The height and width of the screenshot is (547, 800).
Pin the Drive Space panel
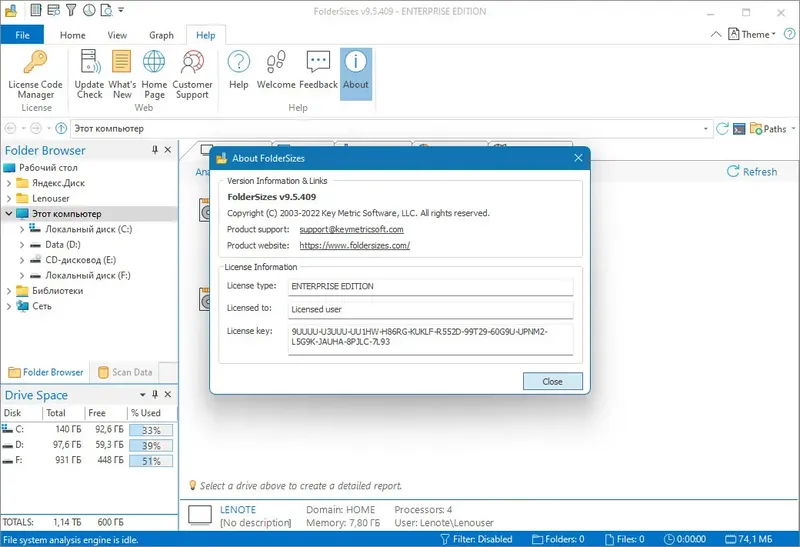pyautogui.click(x=155, y=394)
